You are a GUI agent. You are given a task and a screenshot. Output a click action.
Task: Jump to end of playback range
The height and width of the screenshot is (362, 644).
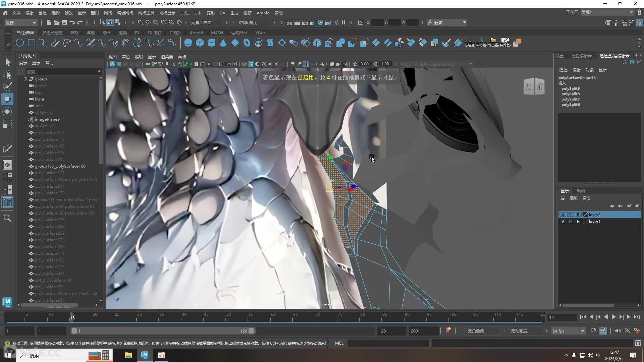point(637,317)
